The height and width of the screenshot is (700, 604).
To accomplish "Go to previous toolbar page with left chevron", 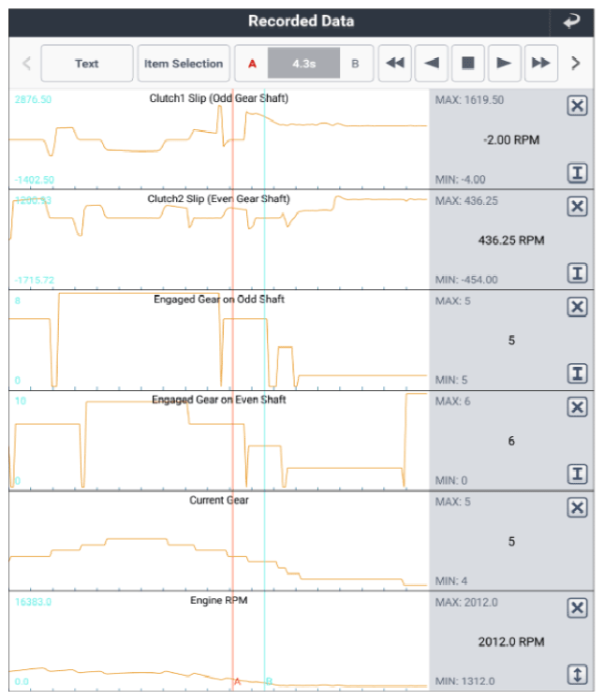I will click(27, 64).
